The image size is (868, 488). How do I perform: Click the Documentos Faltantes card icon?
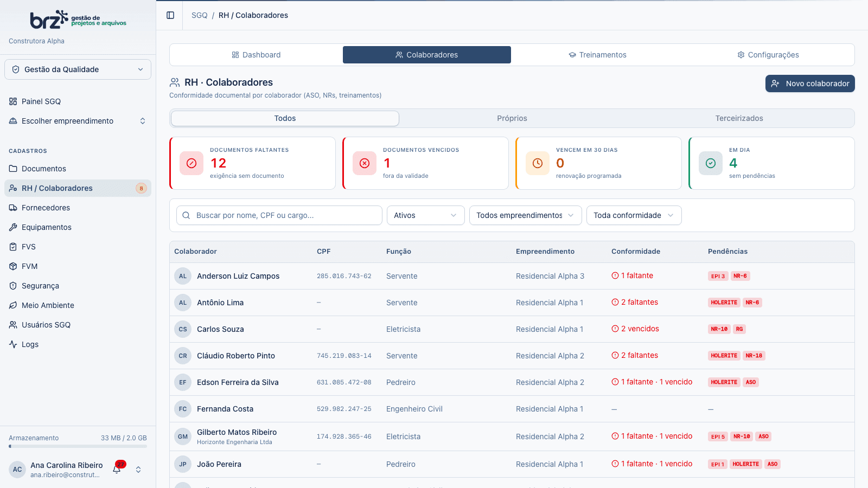tap(192, 163)
